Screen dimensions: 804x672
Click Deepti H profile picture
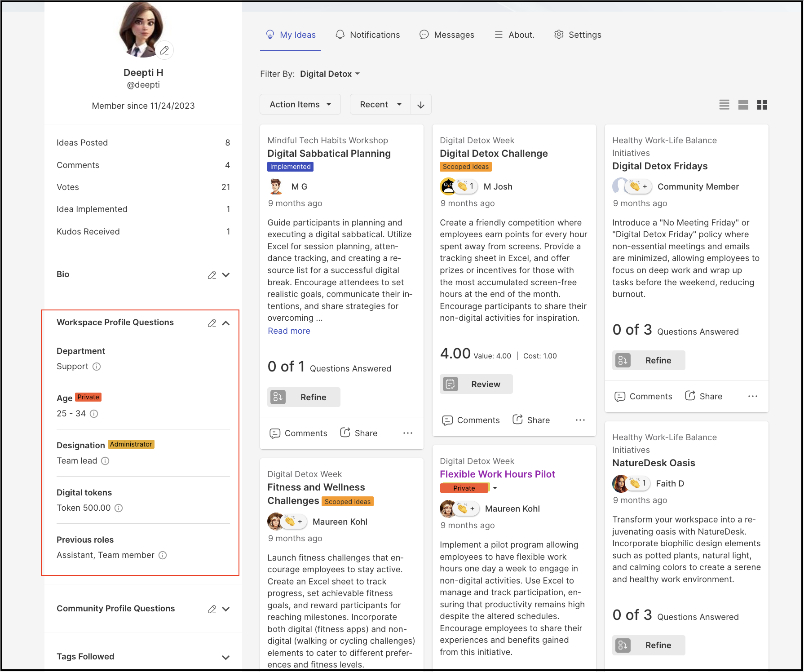(141, 30)
